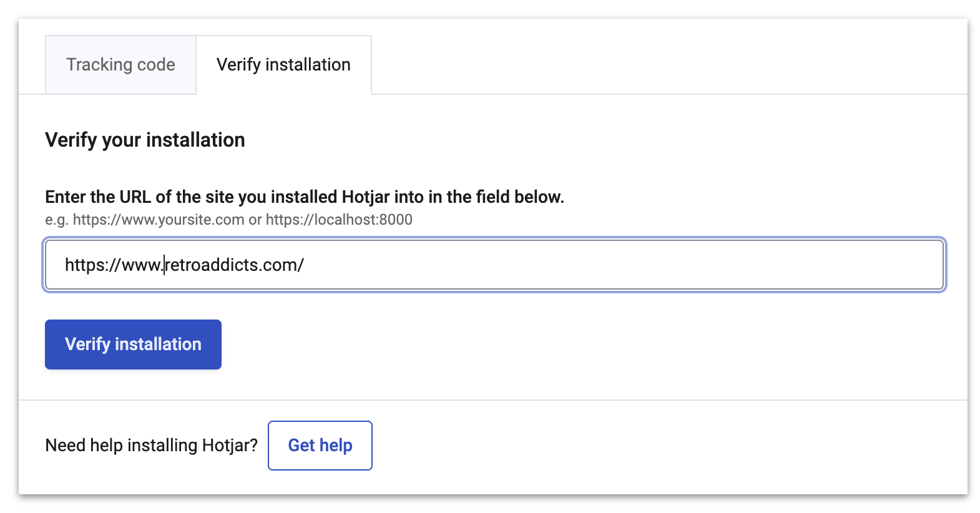Click on 'retroaddicts' inside the URL field
This screenshot has height=513, width=980.
tap(212, 265)
